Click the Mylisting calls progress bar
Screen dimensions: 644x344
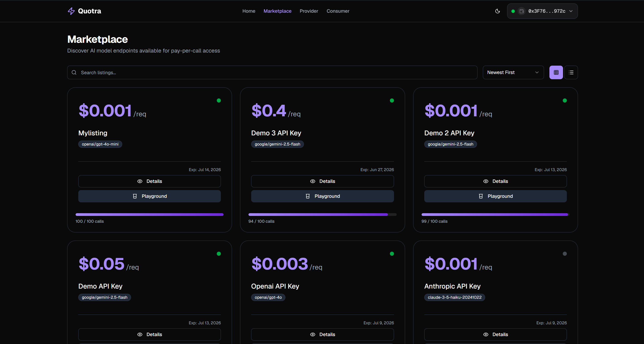pos(150,215)
